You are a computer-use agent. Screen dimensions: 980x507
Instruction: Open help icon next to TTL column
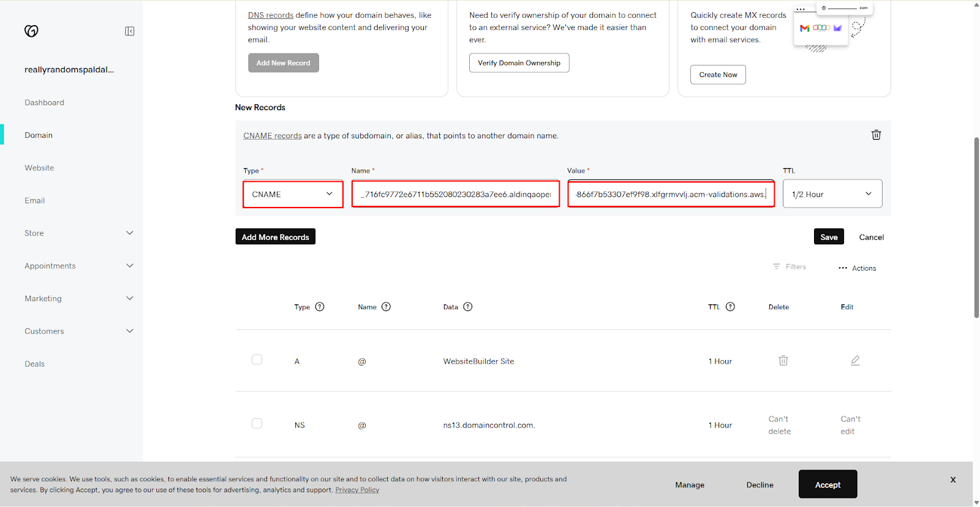[x=730, y=307]
